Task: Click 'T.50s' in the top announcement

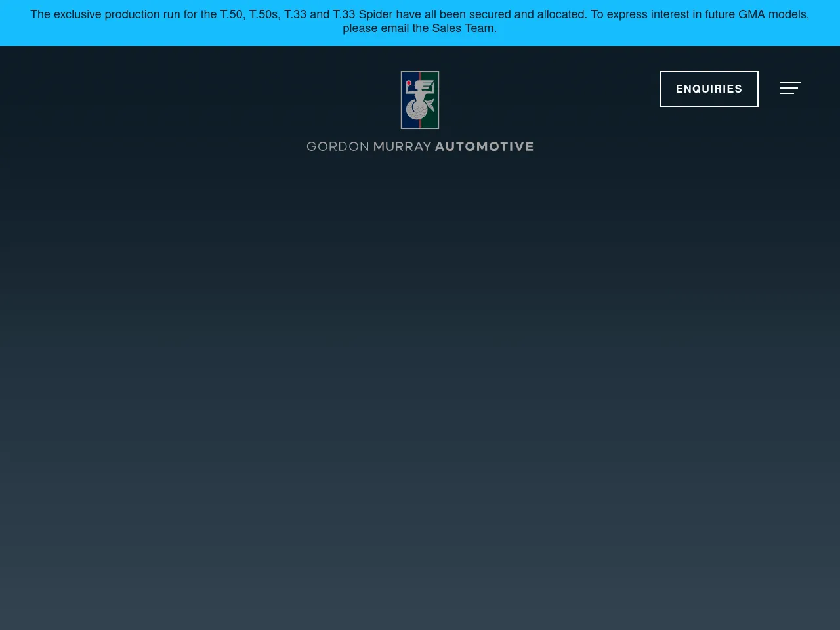Action: coord(264,14)
